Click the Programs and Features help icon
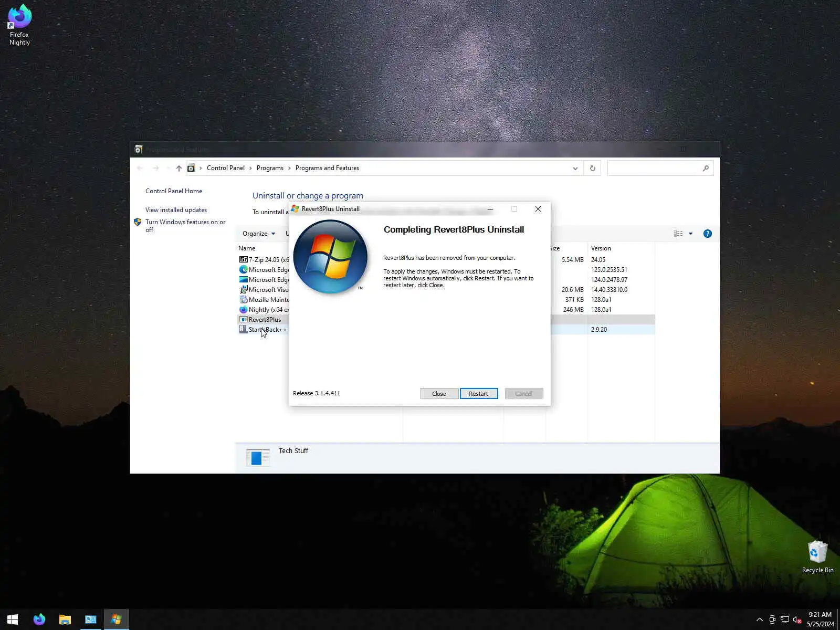This screenshot has height=630, width=840. tap(708, 234)
